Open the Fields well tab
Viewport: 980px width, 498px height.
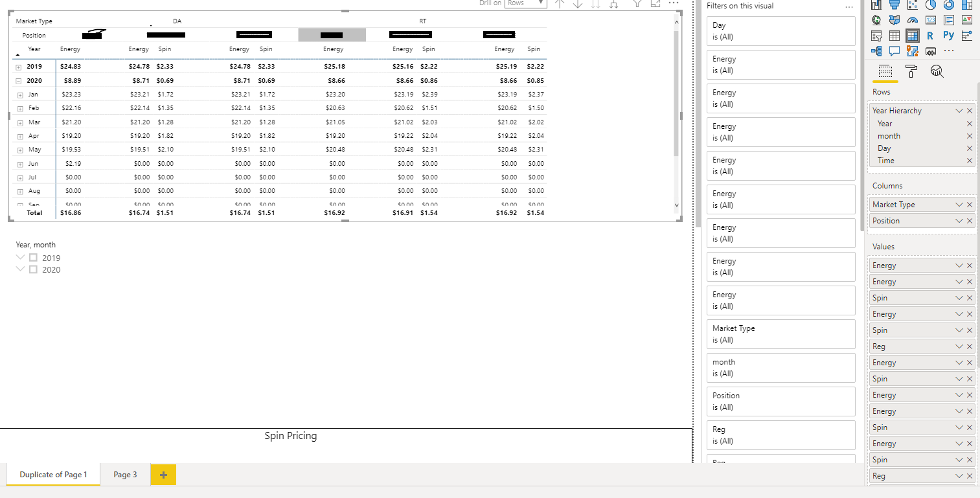[885, 71]
